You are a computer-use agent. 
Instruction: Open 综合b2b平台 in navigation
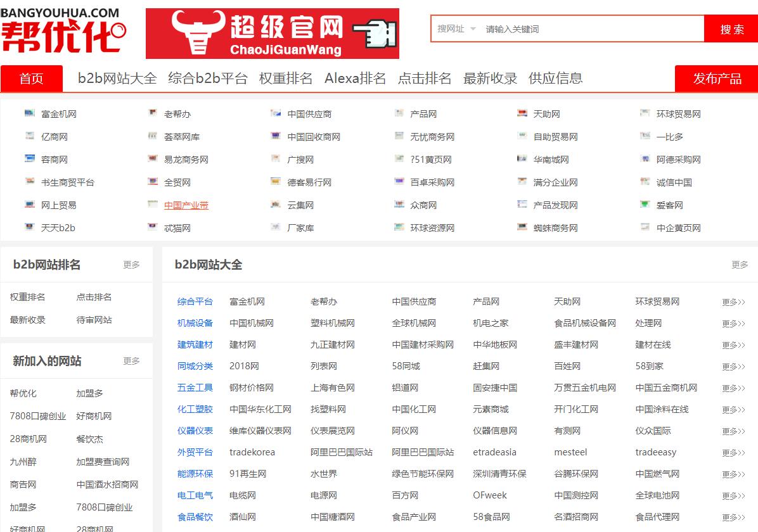tap(208, 79)
